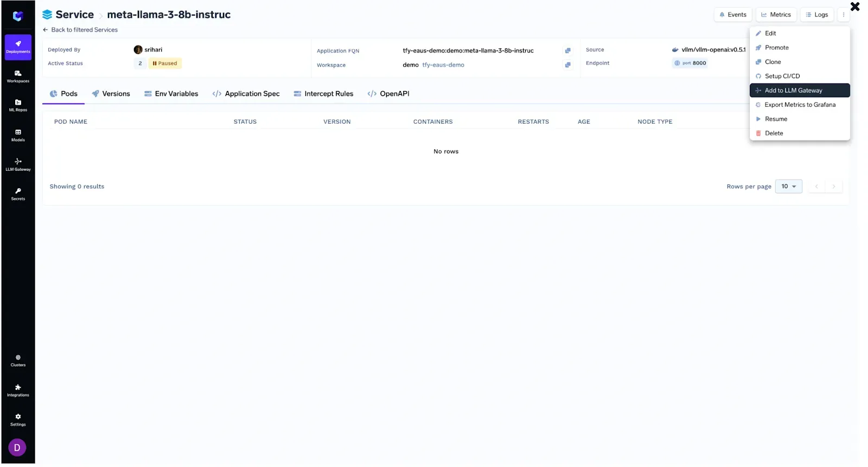
Task: Click the NODE TYPE column header
Action: [x=655, y=122]
